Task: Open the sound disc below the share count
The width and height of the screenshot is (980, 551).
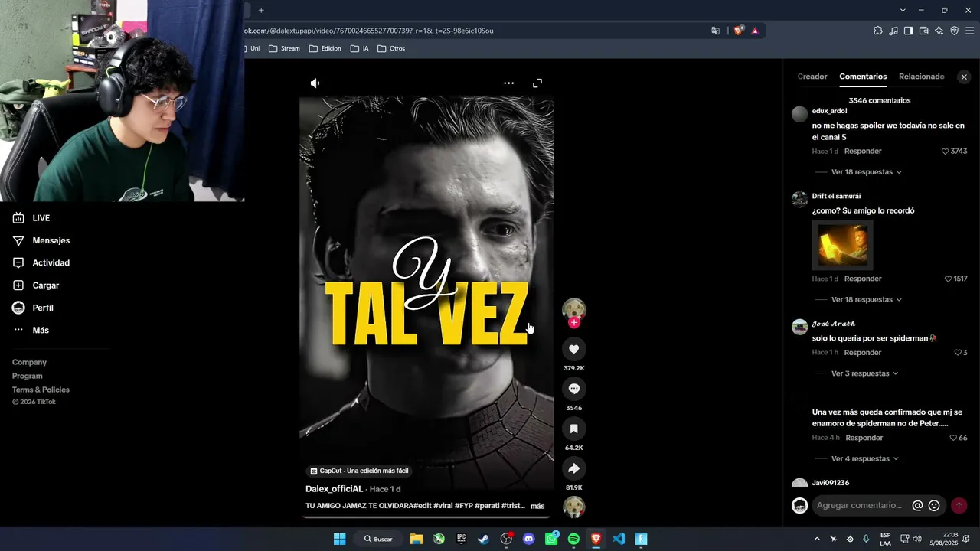Action: pos(574,507)
